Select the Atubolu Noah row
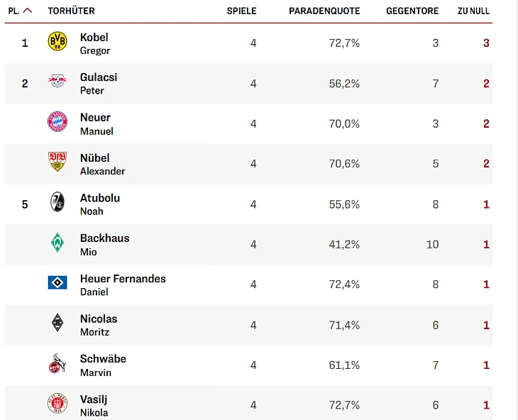 (x=248, y=204)
